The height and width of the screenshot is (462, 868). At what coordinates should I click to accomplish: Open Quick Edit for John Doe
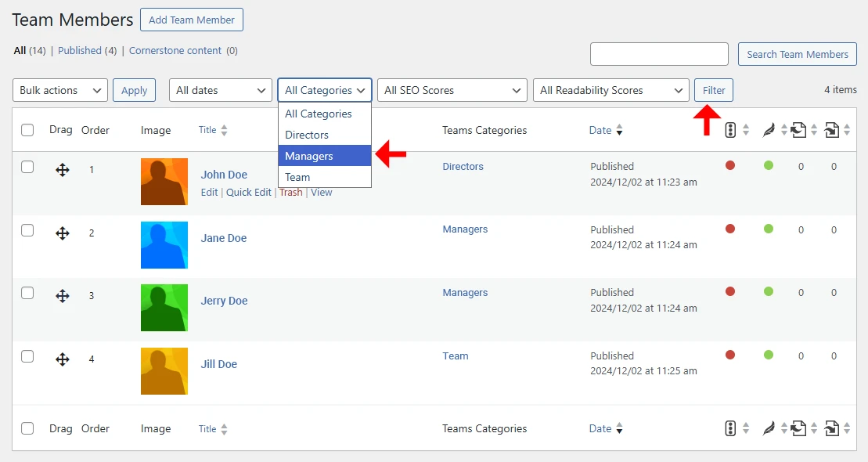pos(249,192)
